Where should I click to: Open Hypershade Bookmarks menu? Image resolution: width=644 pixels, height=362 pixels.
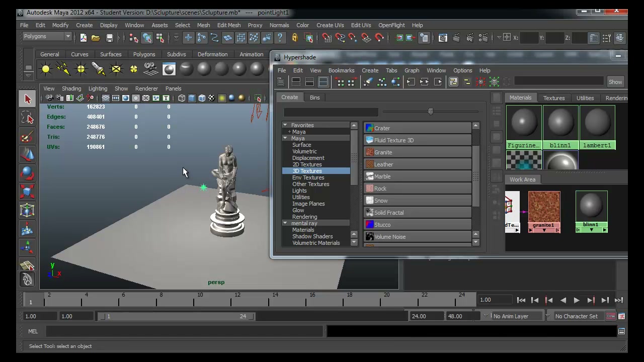tap(341, 70)
